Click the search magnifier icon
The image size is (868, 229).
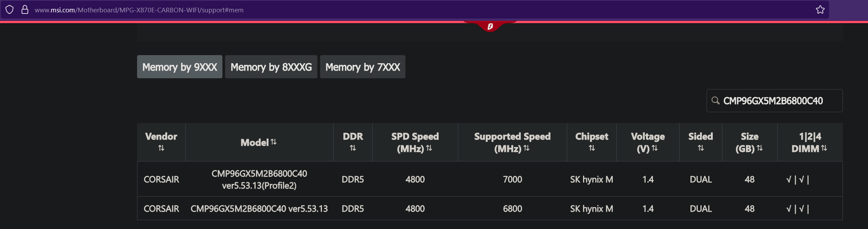(x=715, y=101)
